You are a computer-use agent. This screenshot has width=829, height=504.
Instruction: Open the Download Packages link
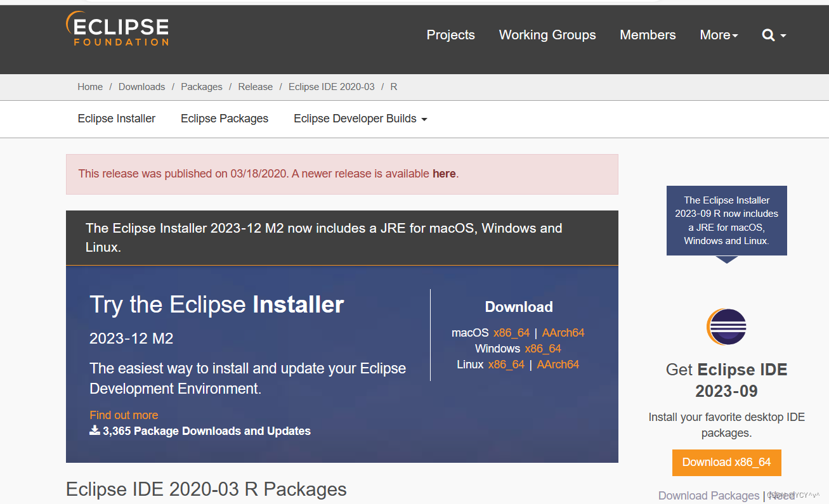click(x=708, y=495)
